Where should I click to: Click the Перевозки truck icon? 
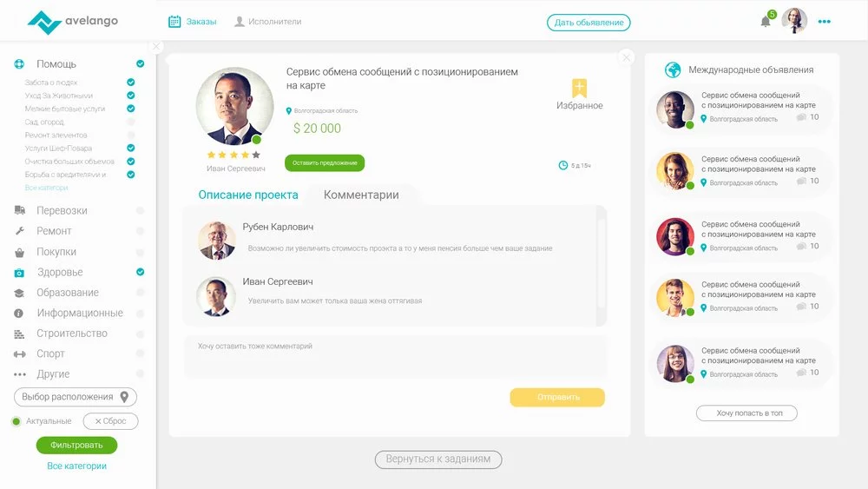coord(19,210)
